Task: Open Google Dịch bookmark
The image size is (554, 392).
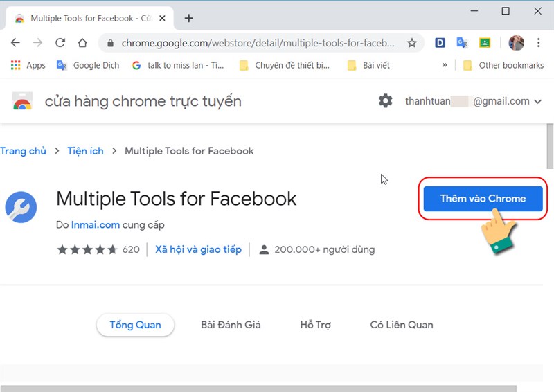Action: coord(88,65)
